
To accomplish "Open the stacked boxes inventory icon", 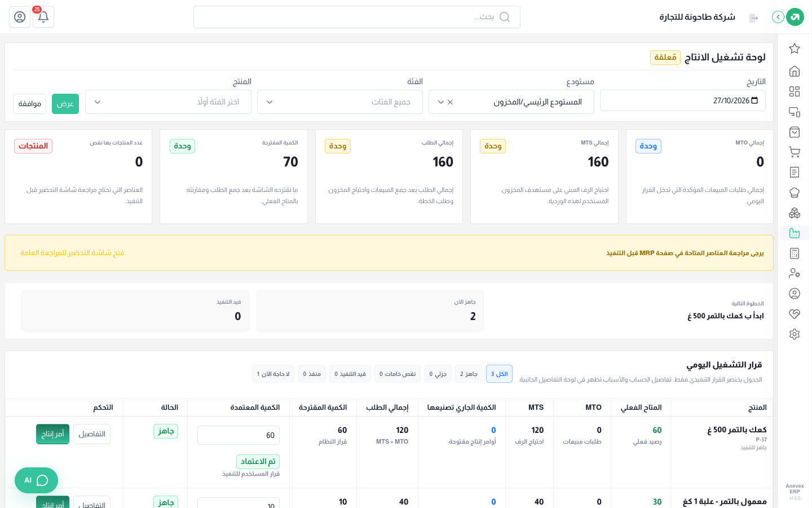I will pyautogui.click(x=795, y=213).
